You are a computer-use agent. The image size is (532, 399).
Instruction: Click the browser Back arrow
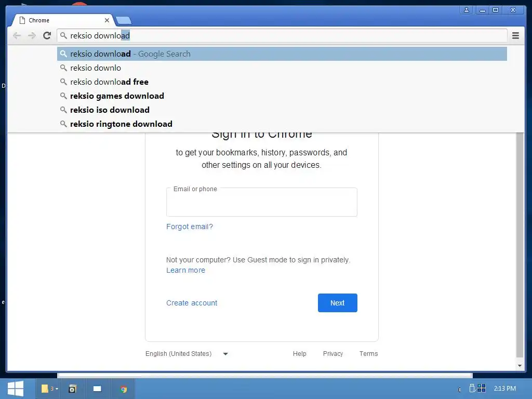coord(17,35)
